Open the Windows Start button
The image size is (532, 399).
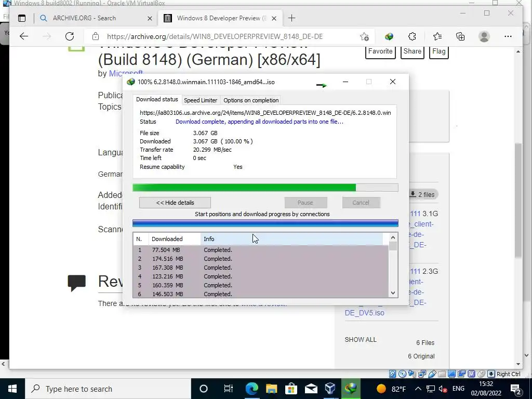tap(12, 389)
